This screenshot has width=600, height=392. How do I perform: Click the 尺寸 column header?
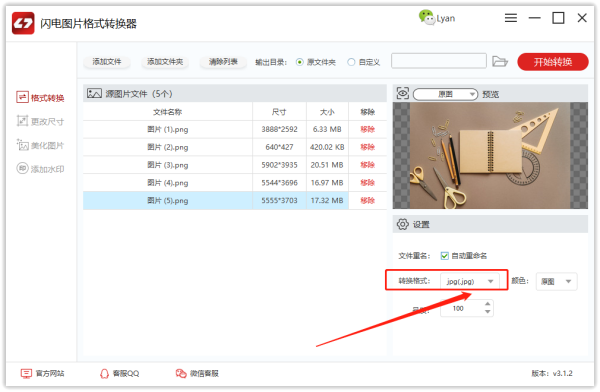(279, 112)
